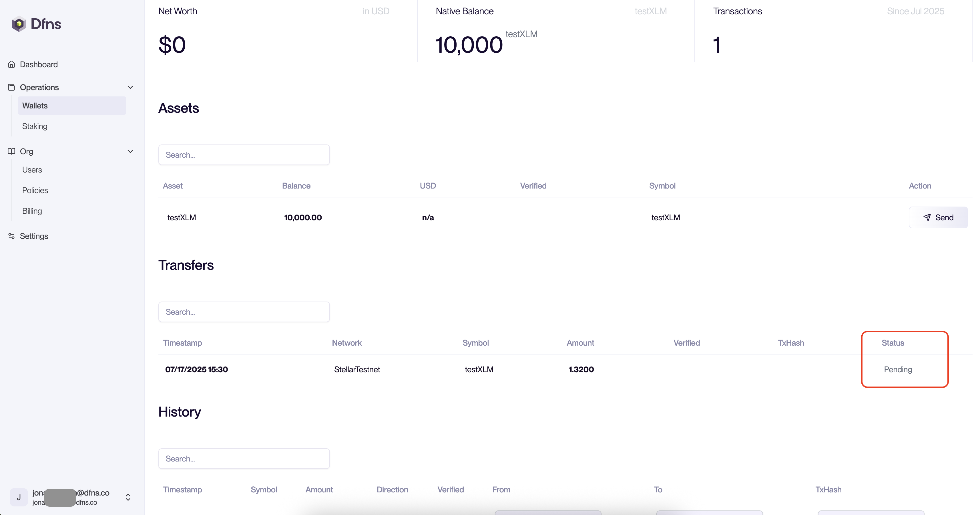Click the Operations wallet icon

pyautogui.click(x=11, y=87)
